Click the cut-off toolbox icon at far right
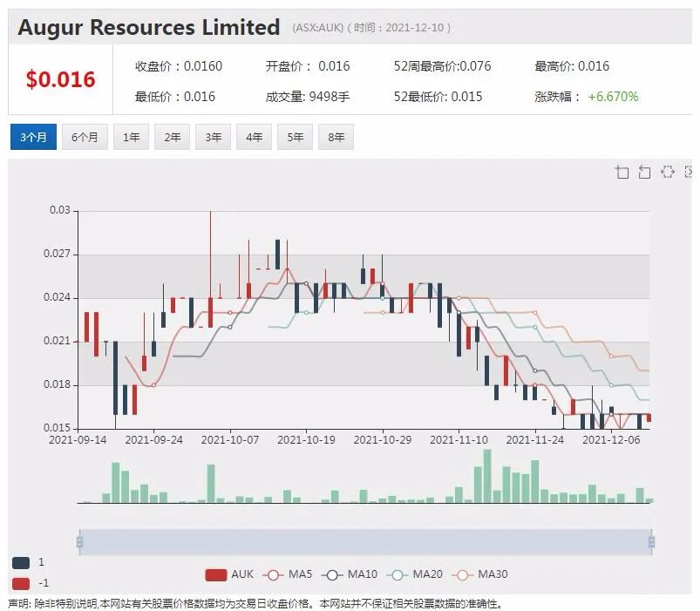Screen dimensions: 700x611 689,172
